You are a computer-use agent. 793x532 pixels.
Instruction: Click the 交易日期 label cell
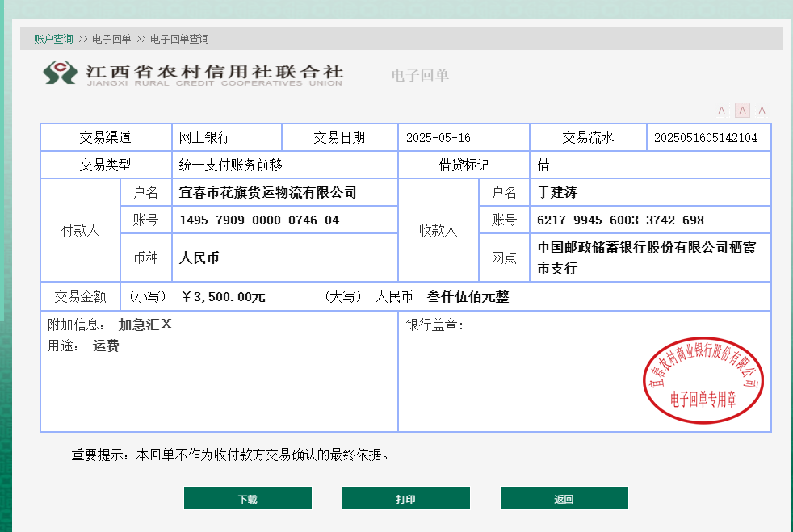pyautogui.click(x=339, y=137)
